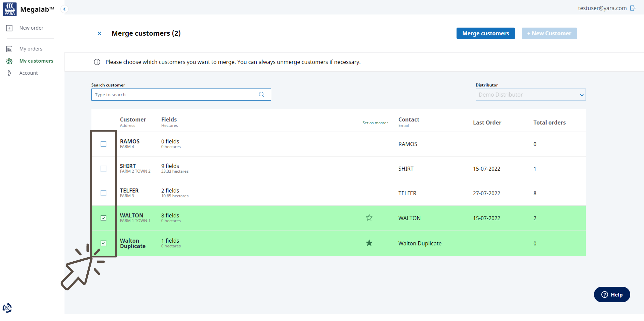Image resolution: width=644 pixels, height=321 pixels.
Task: Open the cookie settings icon at bottom left
Action: click(x=7, y=308)
